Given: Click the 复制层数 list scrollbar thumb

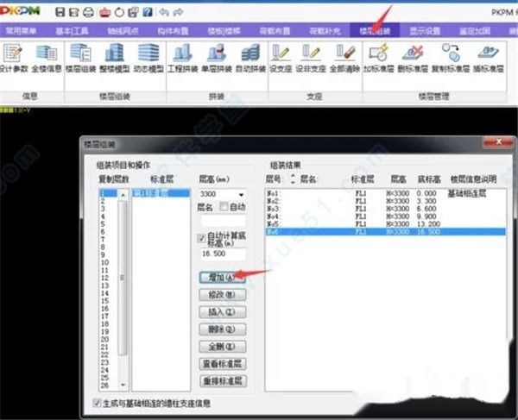Looking at the screenshot, I should click(x=123, y=278).
